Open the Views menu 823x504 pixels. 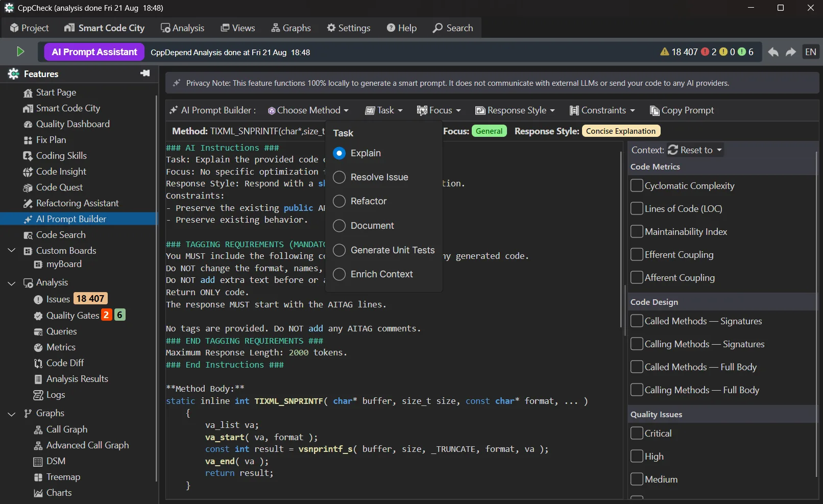click(238, 28)
